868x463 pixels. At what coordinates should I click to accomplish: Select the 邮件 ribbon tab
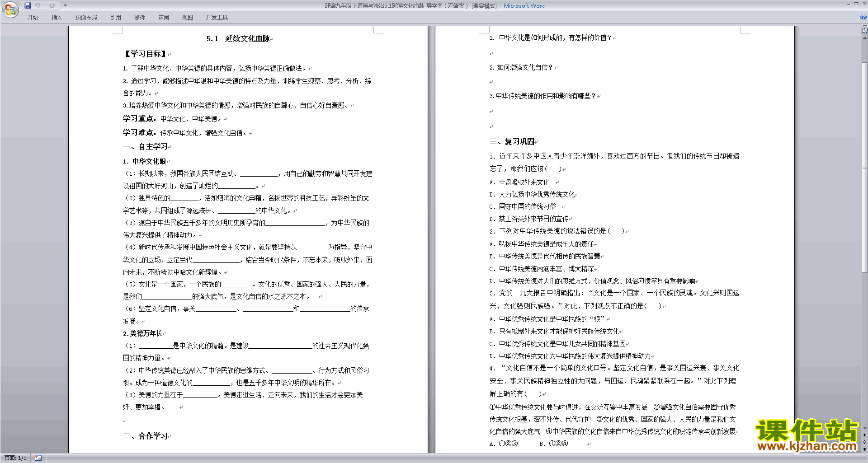tap(140, 18)
